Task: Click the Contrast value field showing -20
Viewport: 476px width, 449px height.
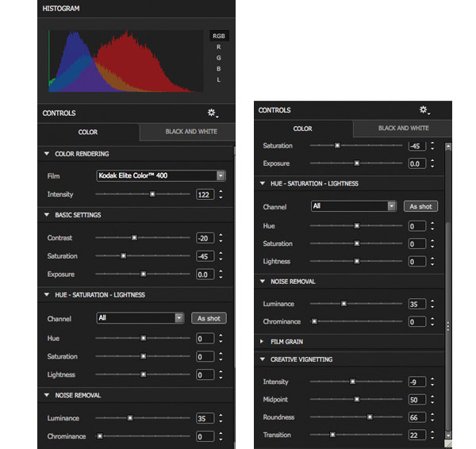Action: (205, 238)
